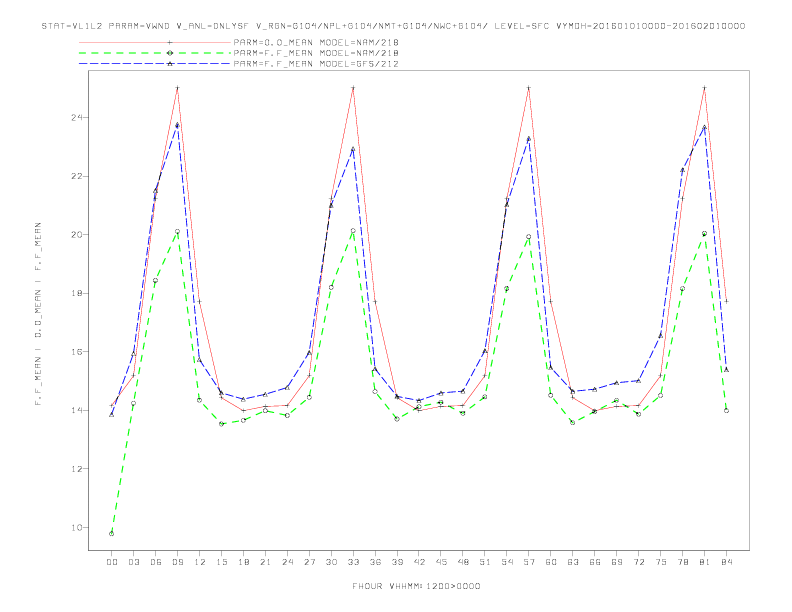Screen dimensions: 792x612
Task: Click x-axis forecast hour label 75
Action: [x=661, y=562]
